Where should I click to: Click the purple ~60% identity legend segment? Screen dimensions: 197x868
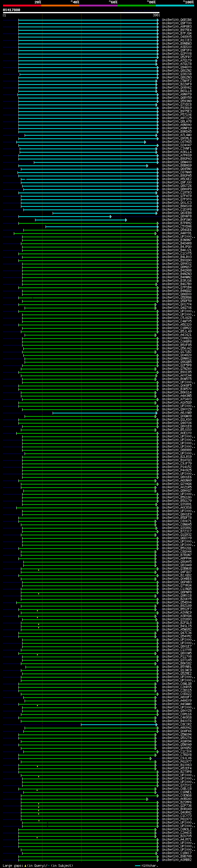[98, 6]
